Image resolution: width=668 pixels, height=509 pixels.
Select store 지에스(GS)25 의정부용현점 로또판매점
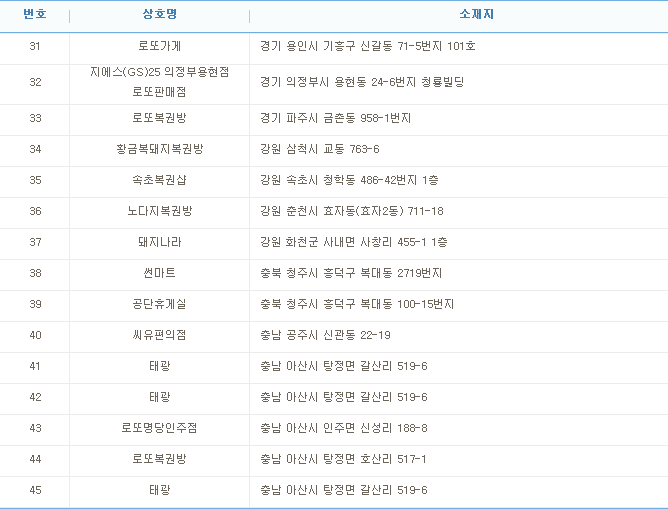pos(159,82)
